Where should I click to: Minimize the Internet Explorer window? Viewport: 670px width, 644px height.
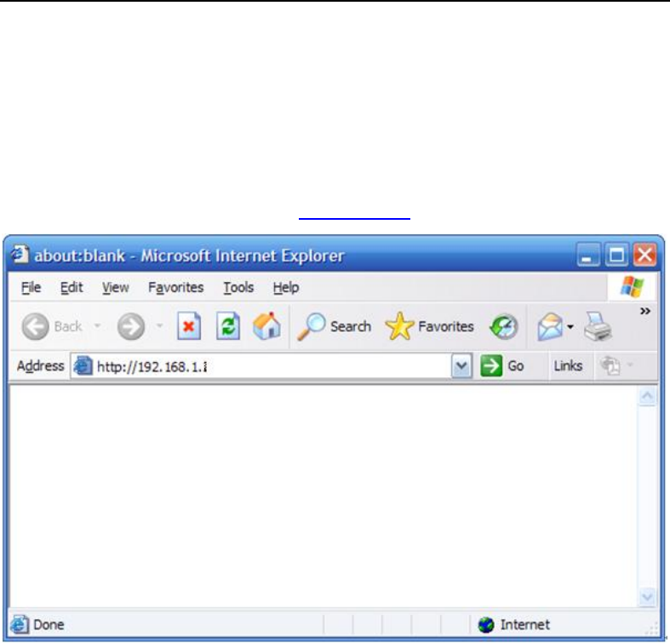(588, 256)
